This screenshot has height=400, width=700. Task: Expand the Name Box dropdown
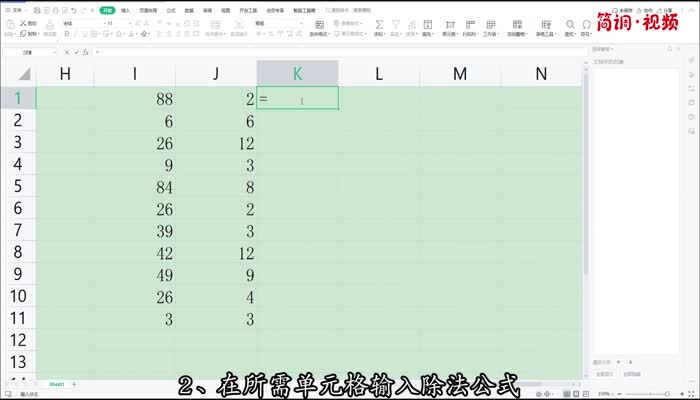pos(56,51)
